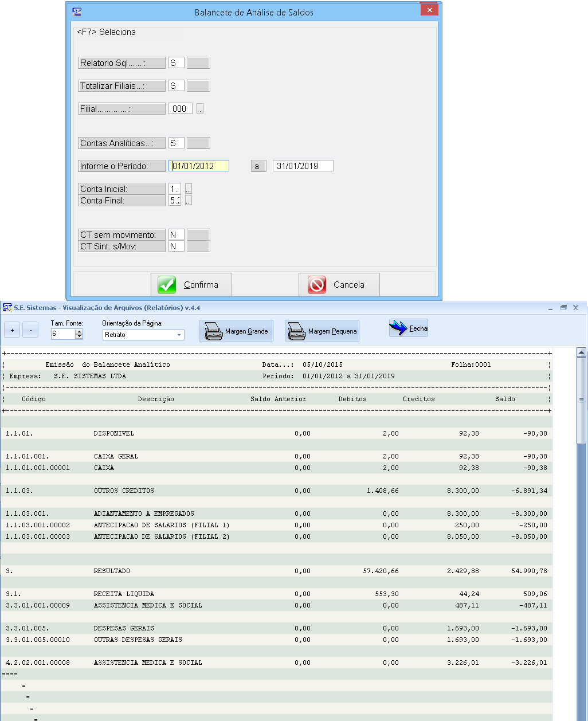
Task: Click the Relatorio Sql S field
Action: coord(176,63)
